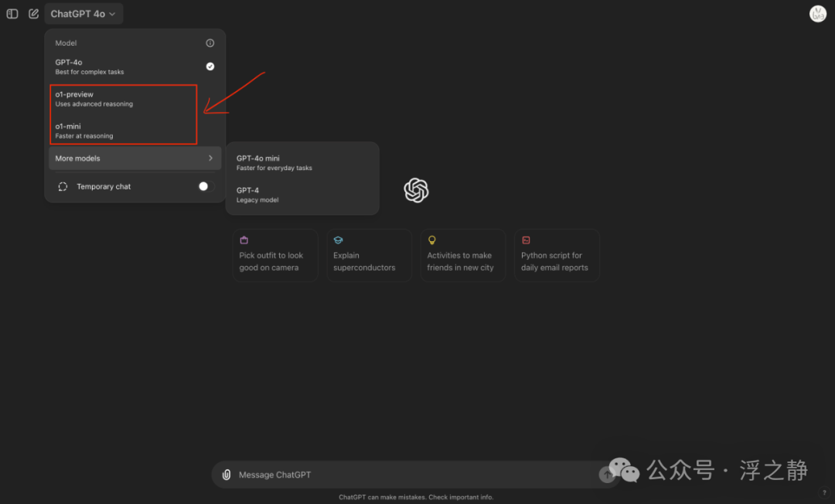Start a new chat with the compose icon

[x=33, y=14]
